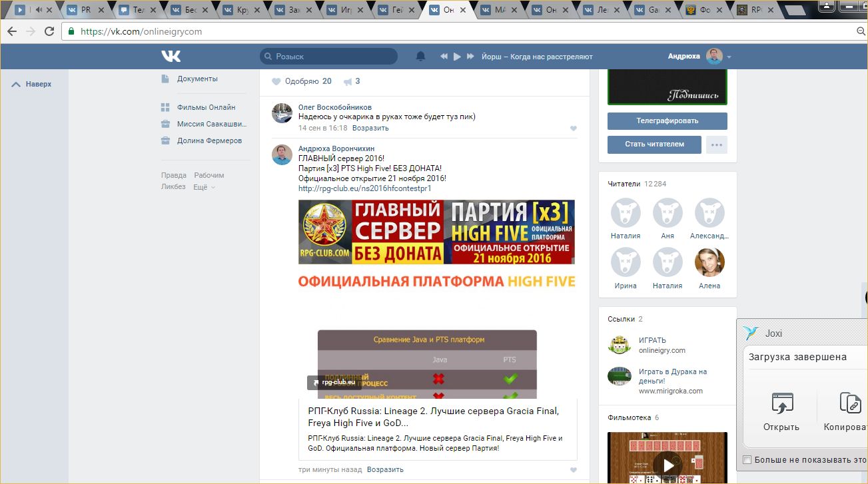Click the Стать читателем button
868x484 pixels.
654,144
